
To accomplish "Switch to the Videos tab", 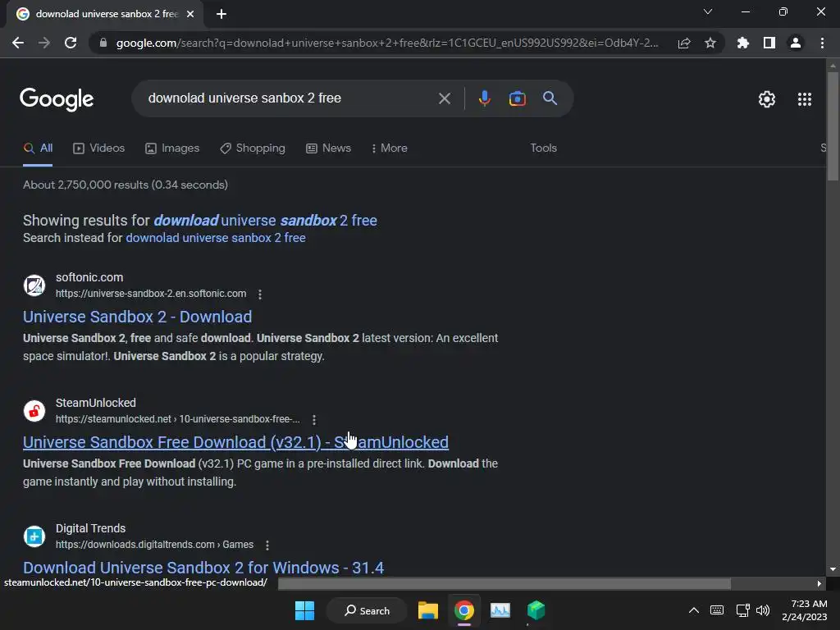I will click(98, 148).
